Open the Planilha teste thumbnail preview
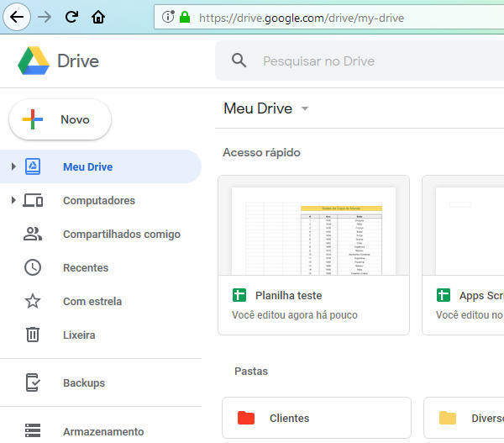 (313, 225)
